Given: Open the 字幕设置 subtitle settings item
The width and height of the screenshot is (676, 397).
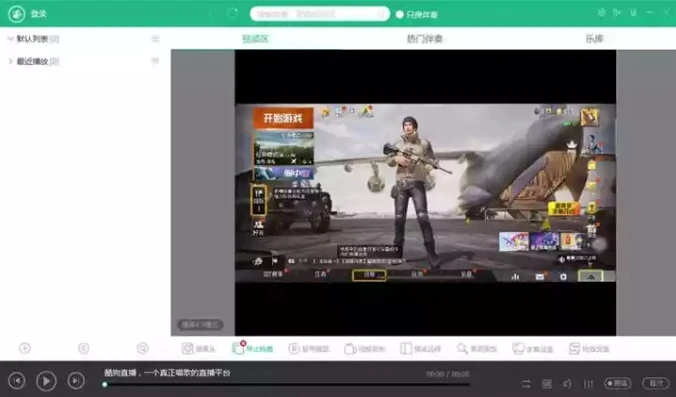Looking at the screenshot, I should coord(533,348).
